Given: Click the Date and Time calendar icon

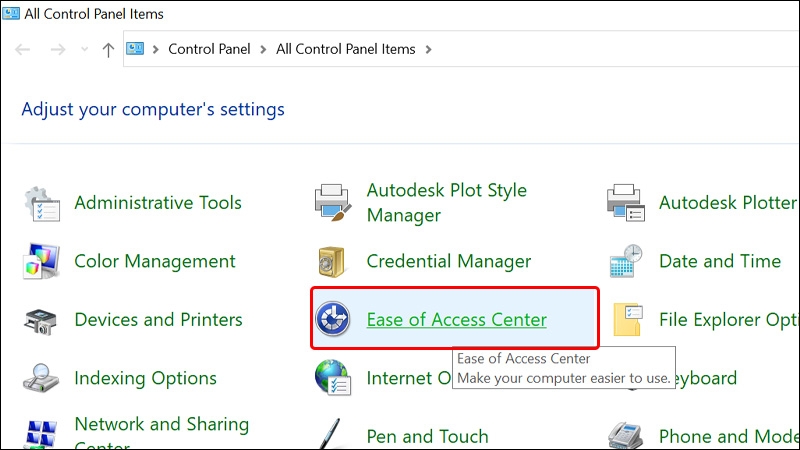Looking at the screenshot, I should [626, 261].
